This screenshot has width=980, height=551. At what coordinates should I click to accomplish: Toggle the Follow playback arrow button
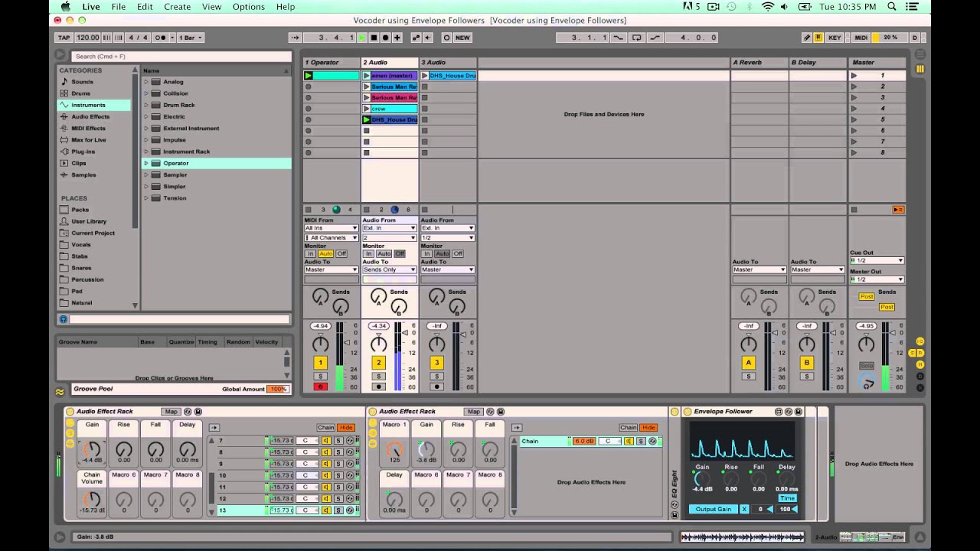coord(295,37)
